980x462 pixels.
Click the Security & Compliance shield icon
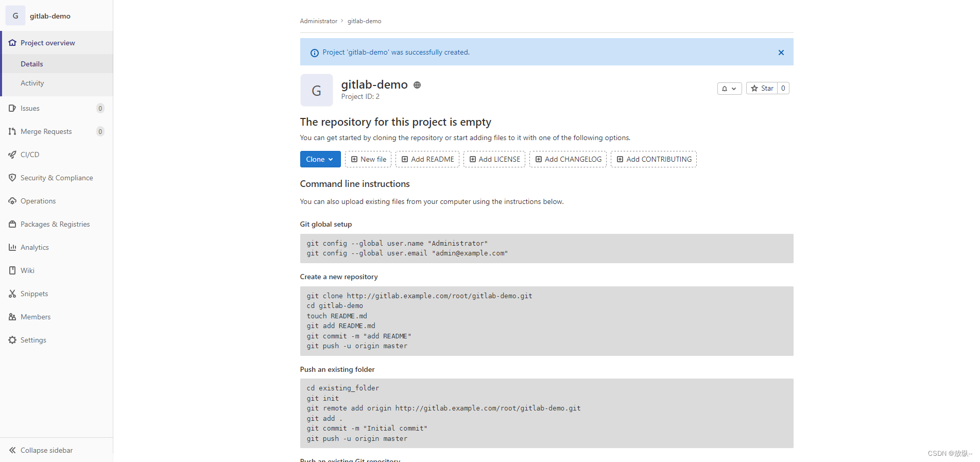(12, 178)
